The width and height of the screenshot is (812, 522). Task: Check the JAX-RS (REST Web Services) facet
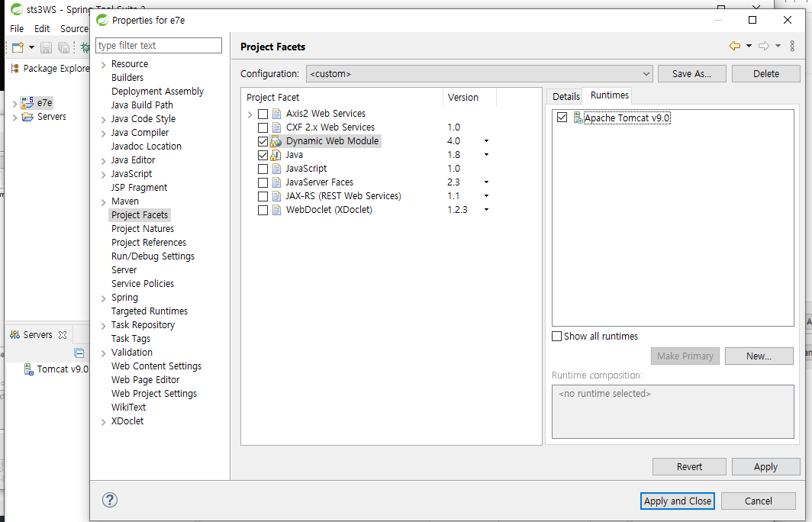263,196
